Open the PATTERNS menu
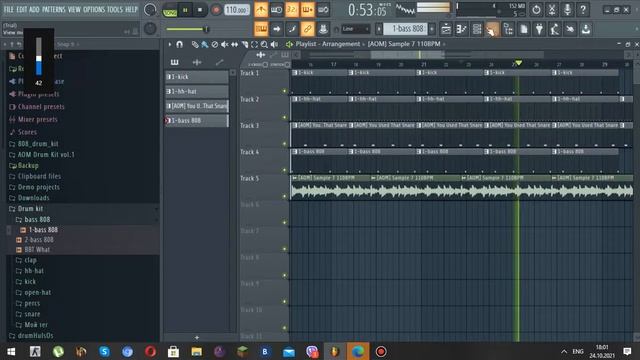Image resolution: width=640 pixels, height=360 pixels. point(53,9)
